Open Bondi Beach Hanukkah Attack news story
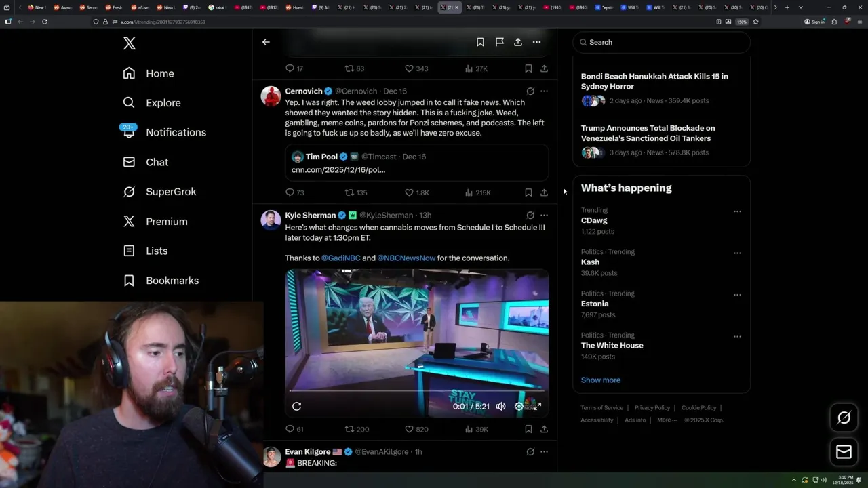Screen dimensions: 868x488 [x=661, y=88]
